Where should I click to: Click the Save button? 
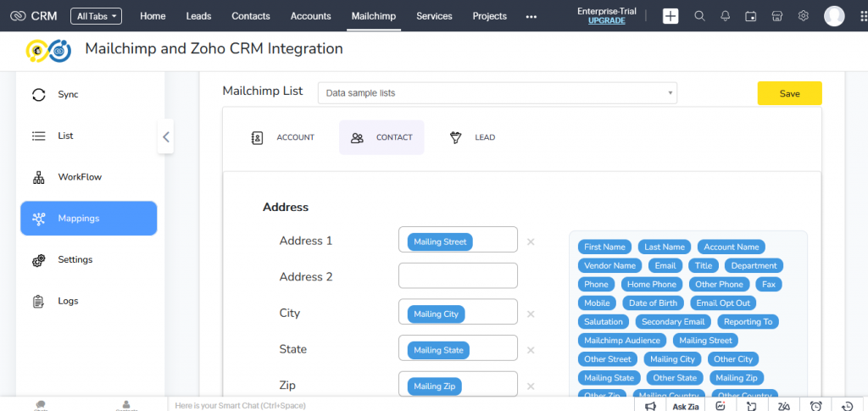(789, 93)
